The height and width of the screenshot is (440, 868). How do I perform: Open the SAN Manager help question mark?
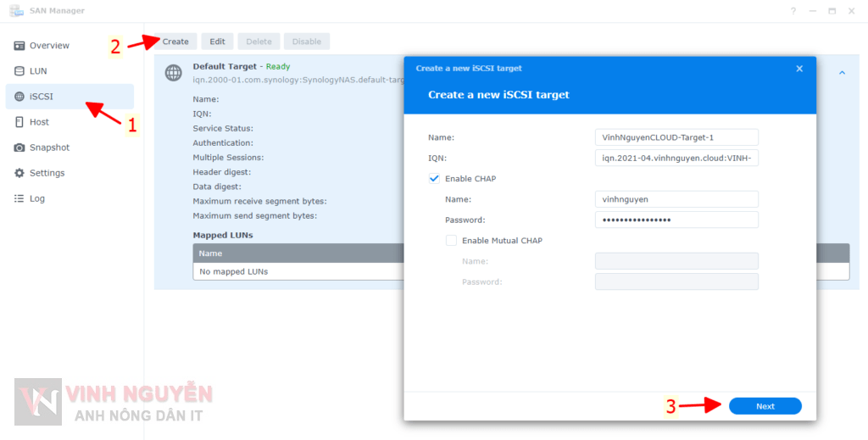click(793, 11)
